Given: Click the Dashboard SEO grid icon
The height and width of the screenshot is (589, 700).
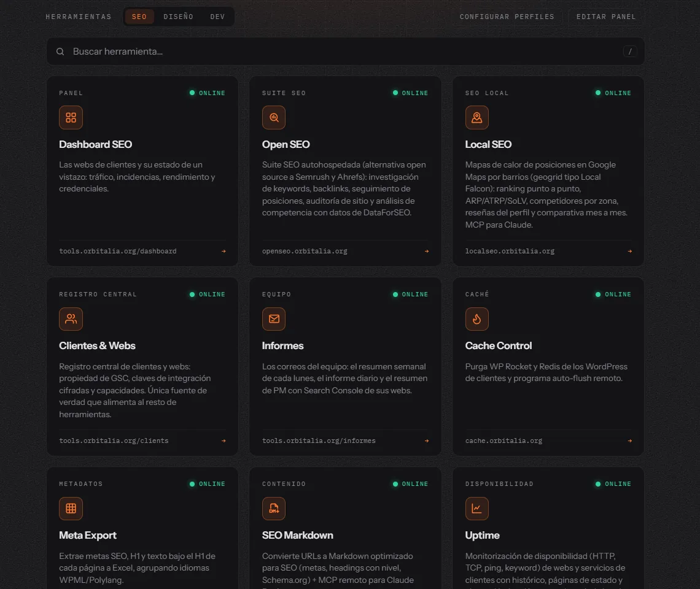Looking at the screenshot, I should (x=71, y=117).
